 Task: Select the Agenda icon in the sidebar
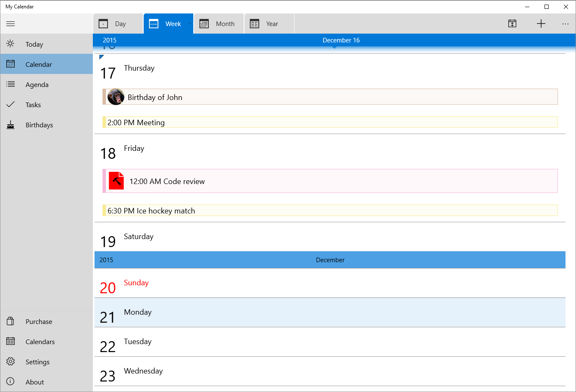[x=11, y=84]
